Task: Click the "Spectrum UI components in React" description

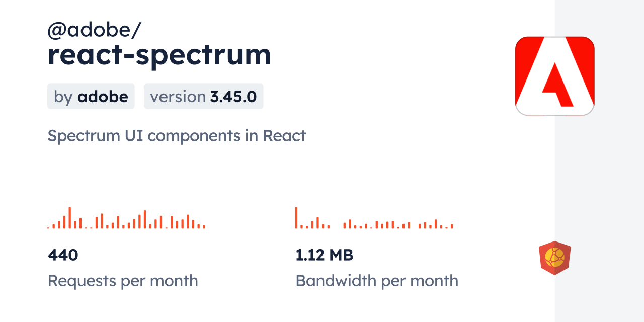Action: click(177, 136)
